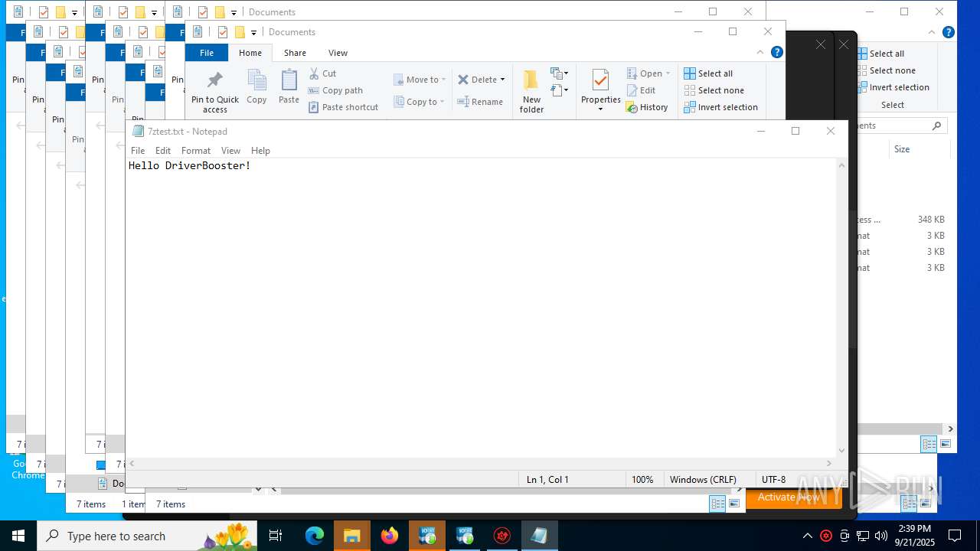The width and height of the screenshot is (980, 551).
Task: Open the dropdown arrow next to Open
Action: (668, 73)
